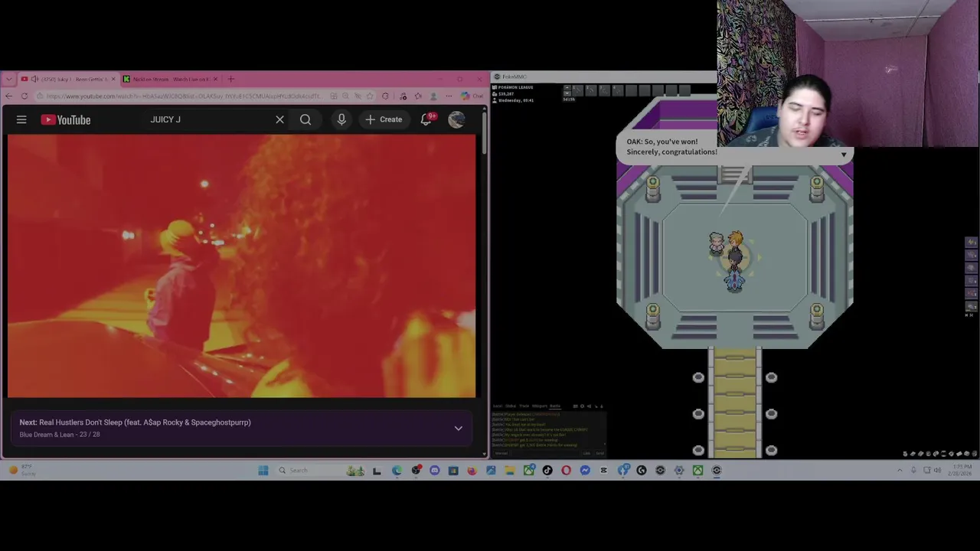Click PokeMMO hotbar page down arrow
The height and width of the screenshot is (551, 980).
coord(567,93)
